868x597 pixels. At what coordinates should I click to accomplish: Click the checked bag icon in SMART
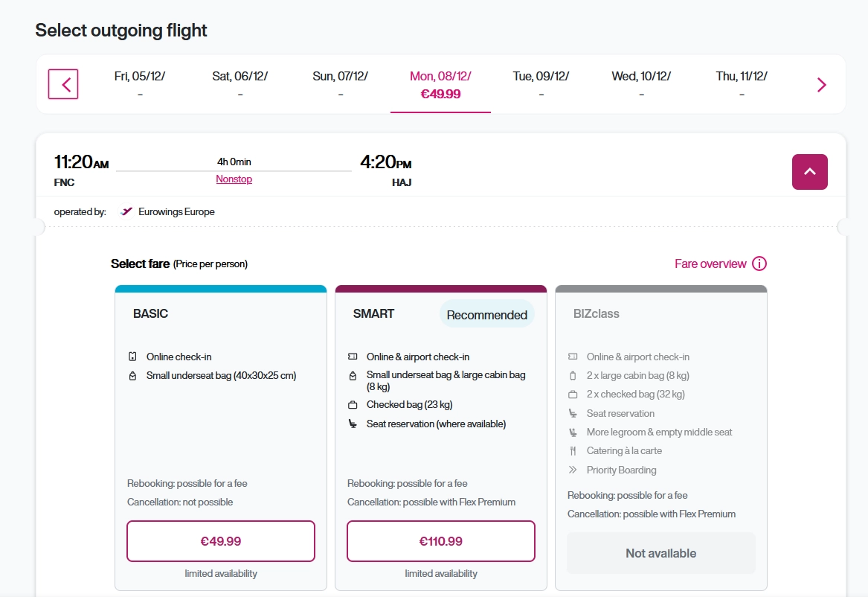tap(353, 405)
